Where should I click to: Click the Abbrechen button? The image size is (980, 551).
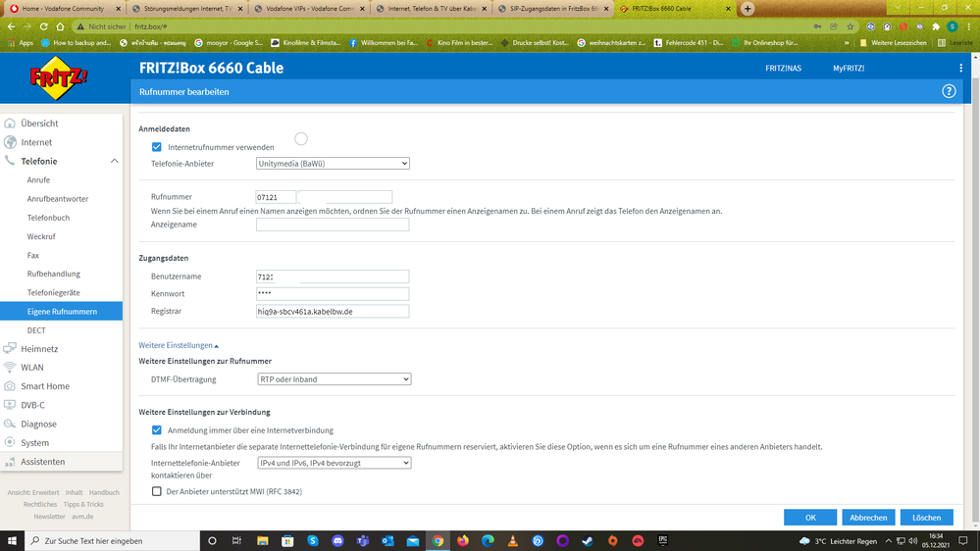[868, 518]
